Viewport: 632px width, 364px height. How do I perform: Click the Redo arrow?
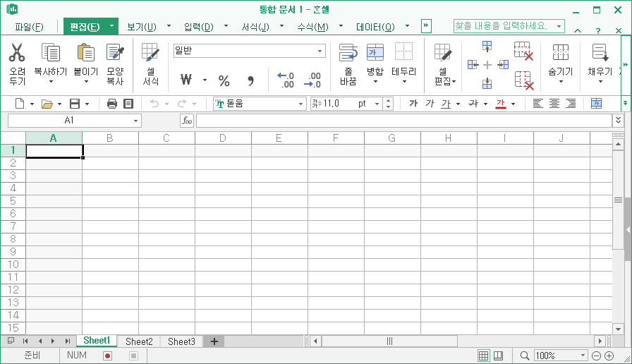182,104
